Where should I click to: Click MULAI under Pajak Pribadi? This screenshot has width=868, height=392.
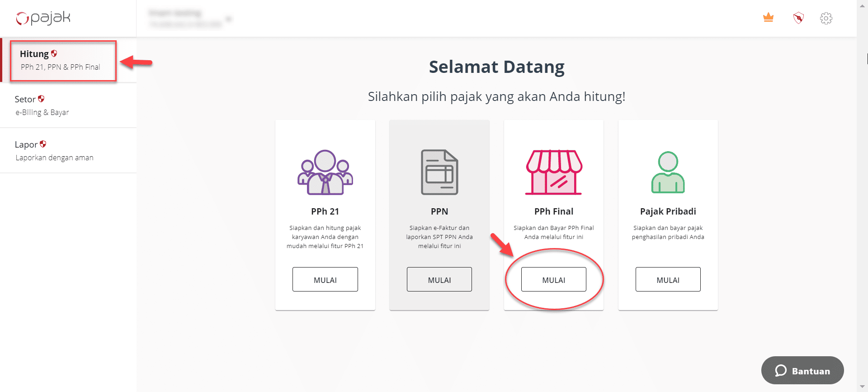coord(668,279)
